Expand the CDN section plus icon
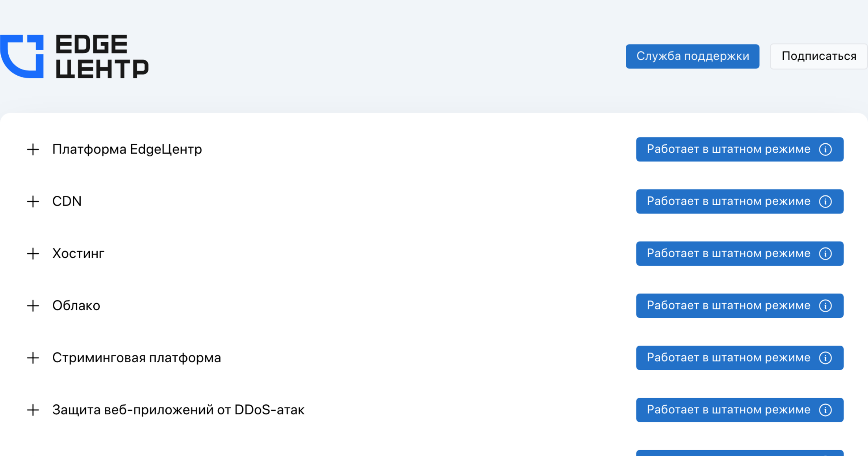The width and height of the screenshot is (868, 456). click(33, 202)
